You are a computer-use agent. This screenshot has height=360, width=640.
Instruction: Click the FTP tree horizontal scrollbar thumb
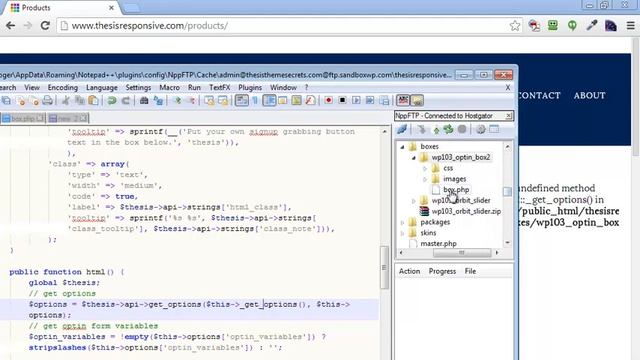pyautogui.click(x=462, y=253)
